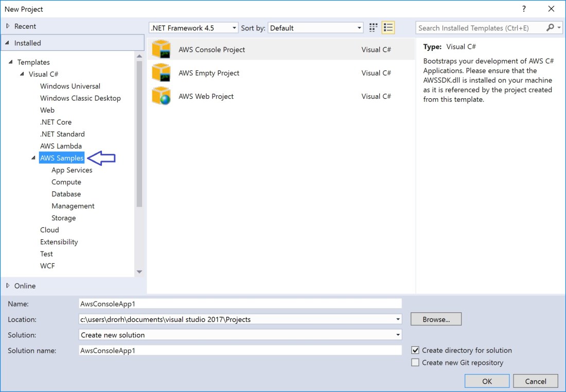
Task: Switch to small icons view
Action: (373, 27)
